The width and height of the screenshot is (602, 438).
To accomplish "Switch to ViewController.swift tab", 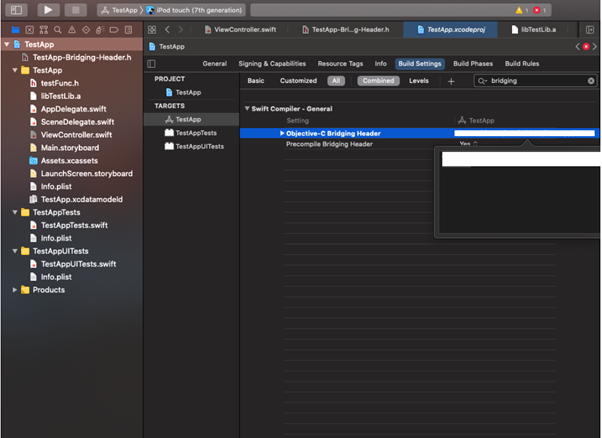I will (x=241, y=30).
